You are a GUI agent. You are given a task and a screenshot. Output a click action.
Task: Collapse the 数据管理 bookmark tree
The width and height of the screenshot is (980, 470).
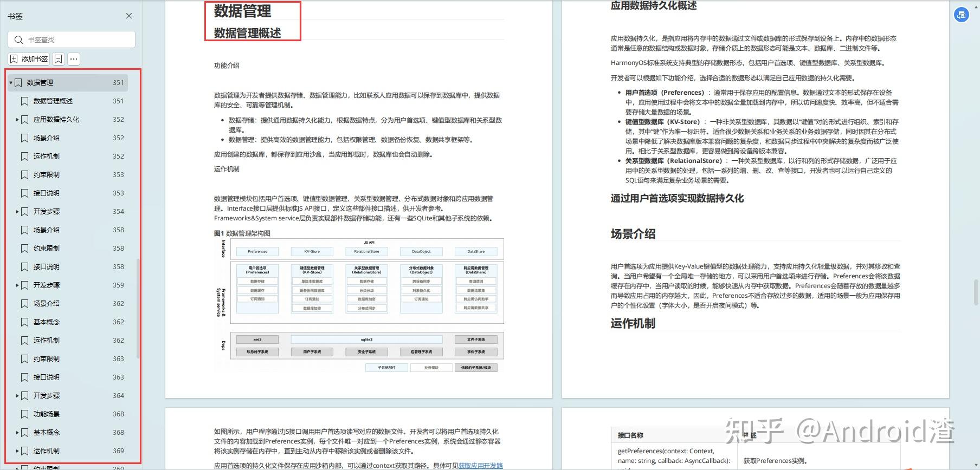click(11, 83)
